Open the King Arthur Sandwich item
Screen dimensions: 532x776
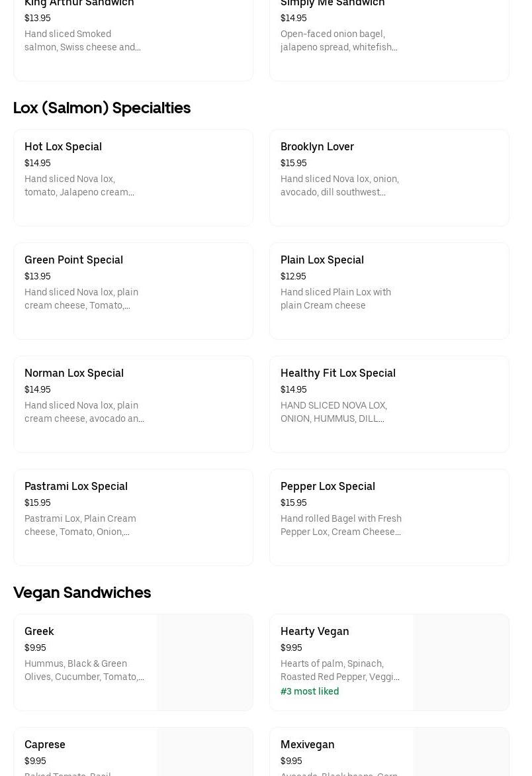tap(132, 33)
